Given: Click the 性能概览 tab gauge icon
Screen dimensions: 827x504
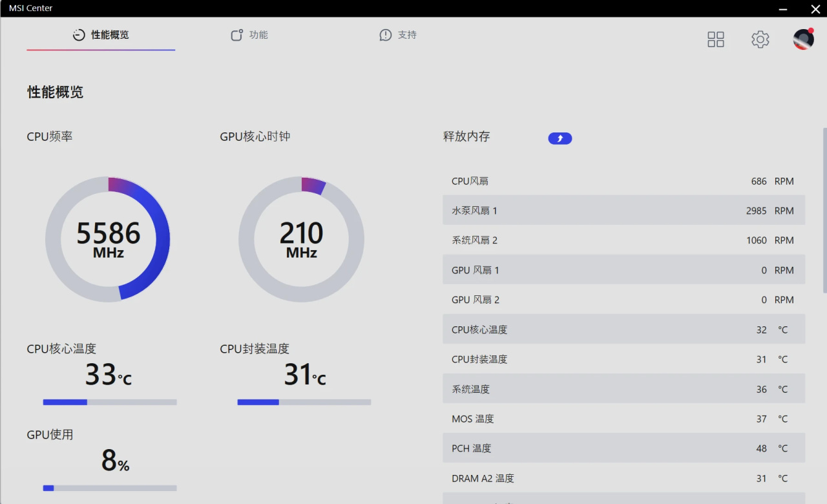Looking at the screenshot, I should click(x=79, y=35).
